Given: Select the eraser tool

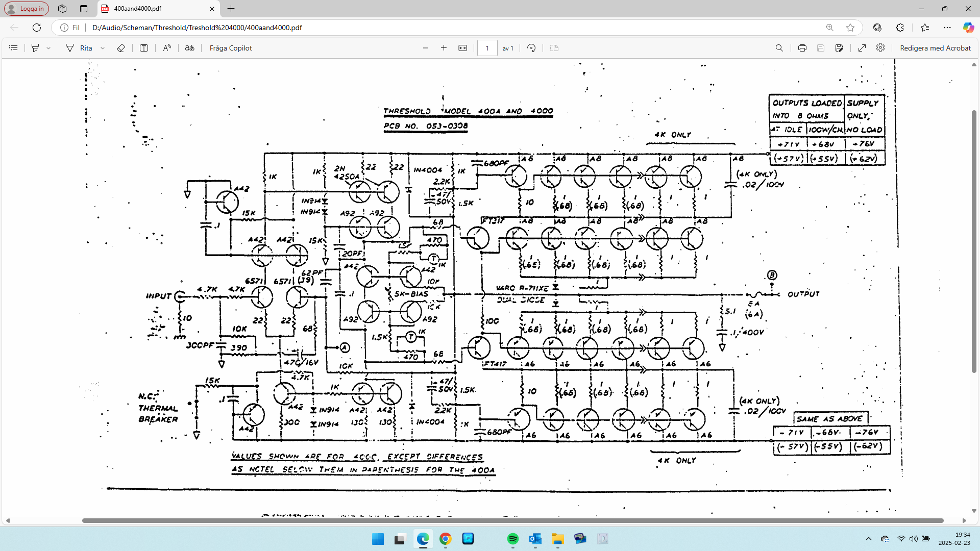Looking at the screenshot, I should point(121,48).
